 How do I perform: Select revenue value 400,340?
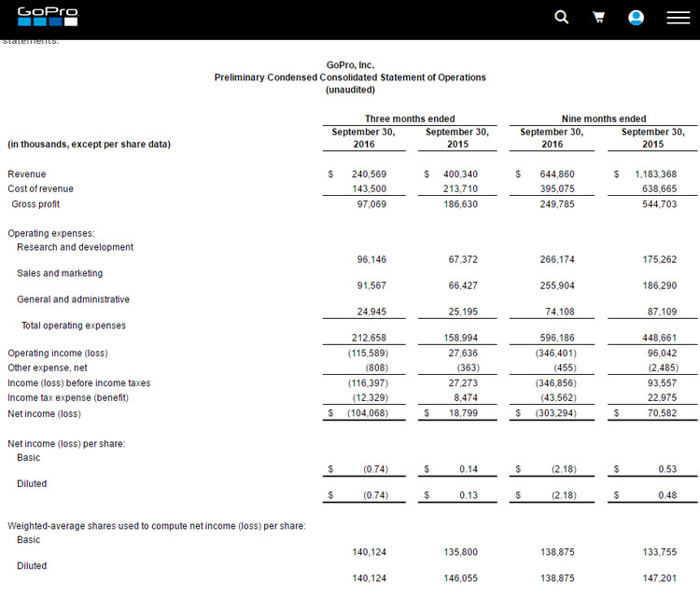[460, 174]
